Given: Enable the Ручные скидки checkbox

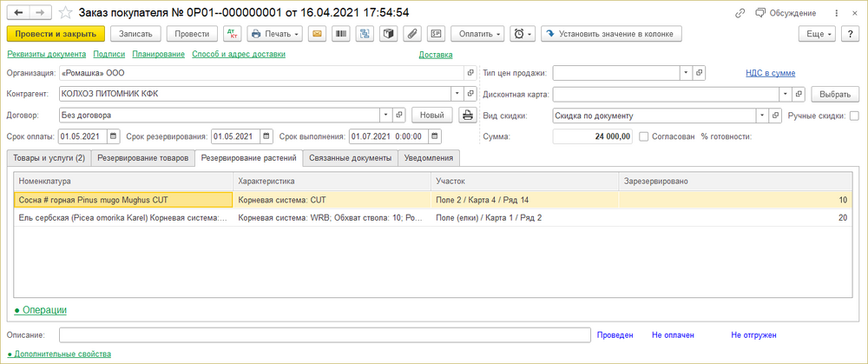Looking at the screenshot, I should (854, 116).
